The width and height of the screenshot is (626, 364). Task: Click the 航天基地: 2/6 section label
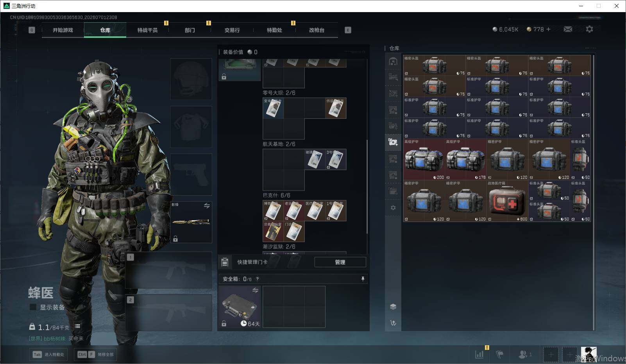(x=279, y=144)
